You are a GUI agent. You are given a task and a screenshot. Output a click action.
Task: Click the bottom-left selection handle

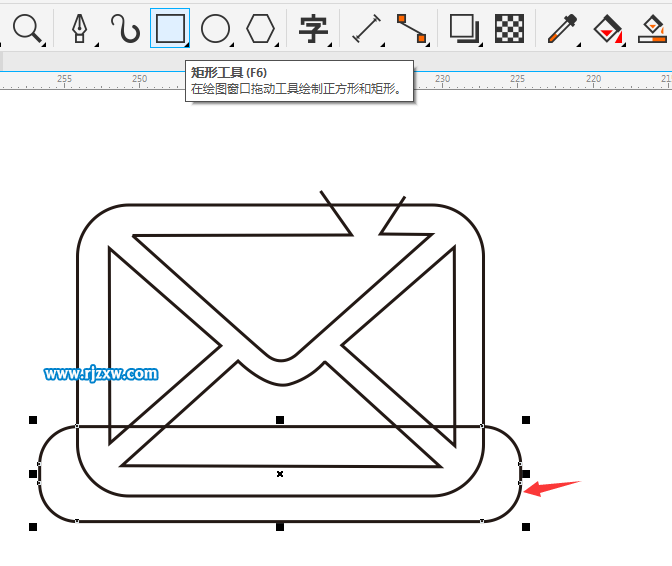(x=33, y=527)
